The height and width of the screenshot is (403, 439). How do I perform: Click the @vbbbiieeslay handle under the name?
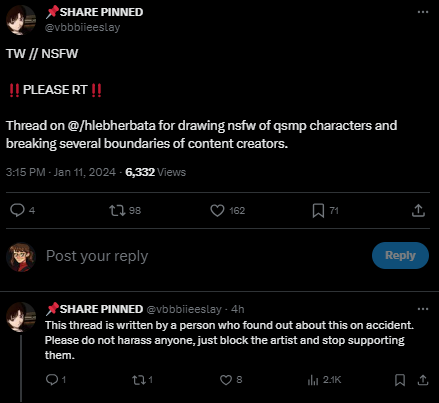[x=82, y=27]
